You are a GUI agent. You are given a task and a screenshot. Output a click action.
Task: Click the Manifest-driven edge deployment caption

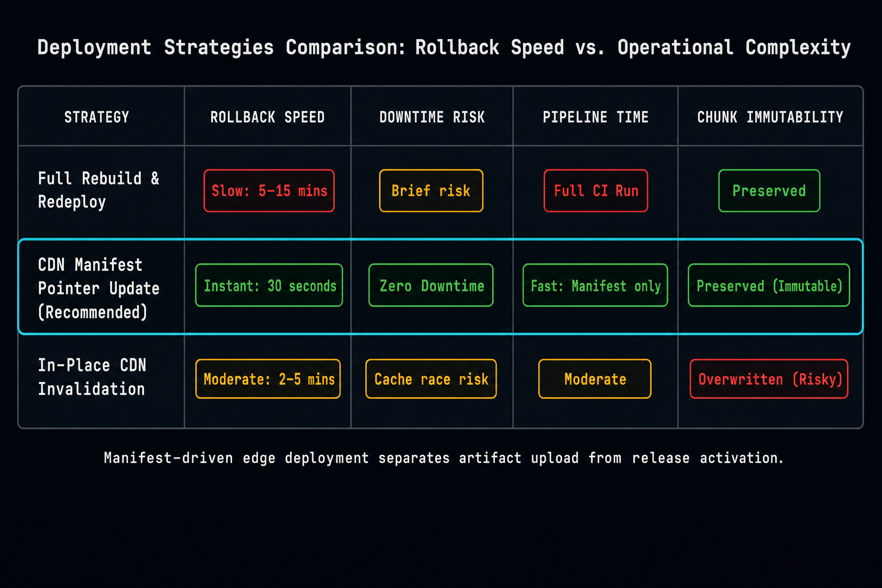(x=444, y=458)
